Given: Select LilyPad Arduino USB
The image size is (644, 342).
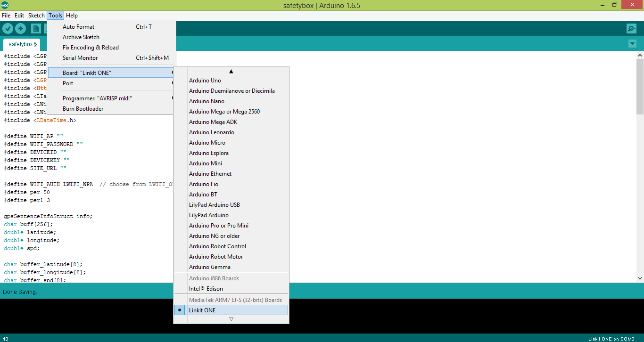Looking at the screenshot, I should click(231, 205).
